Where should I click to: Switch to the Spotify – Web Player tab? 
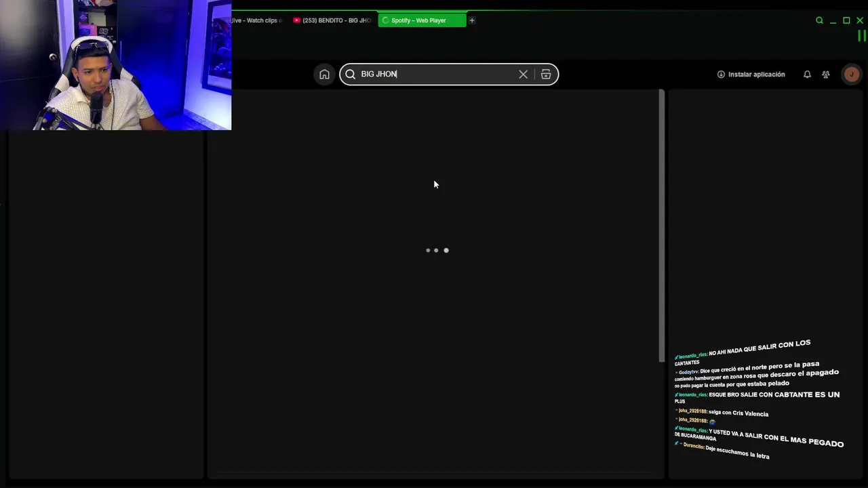coord(422,20)
